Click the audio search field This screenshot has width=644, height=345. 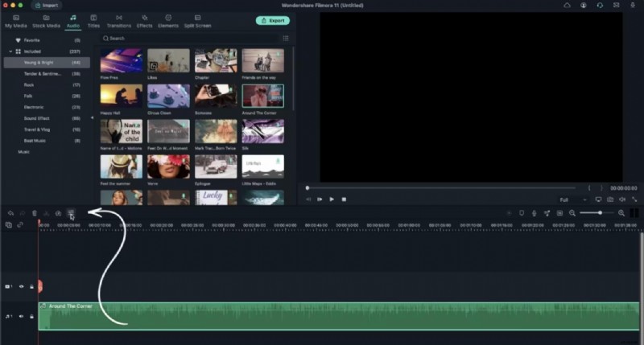[x=189, y=38]
